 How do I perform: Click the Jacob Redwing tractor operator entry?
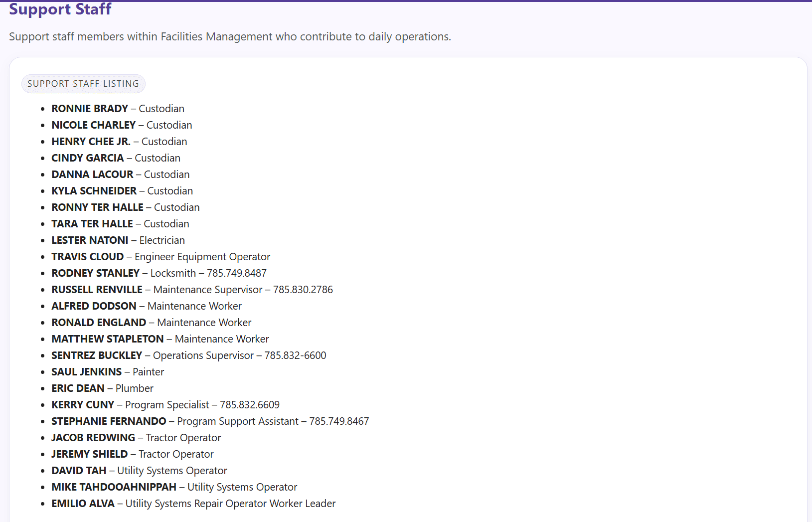click(136, 438)
